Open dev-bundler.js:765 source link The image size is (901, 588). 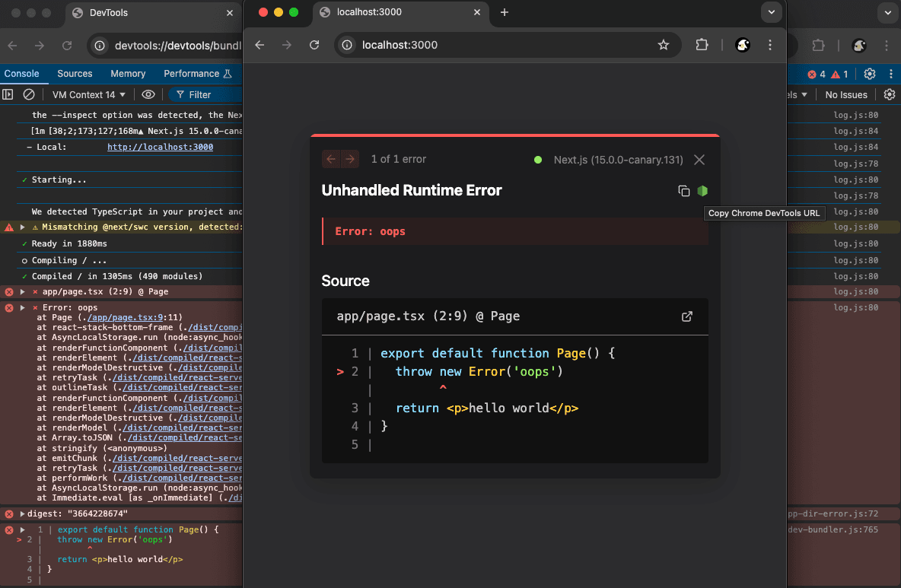[x=833, y=529]
